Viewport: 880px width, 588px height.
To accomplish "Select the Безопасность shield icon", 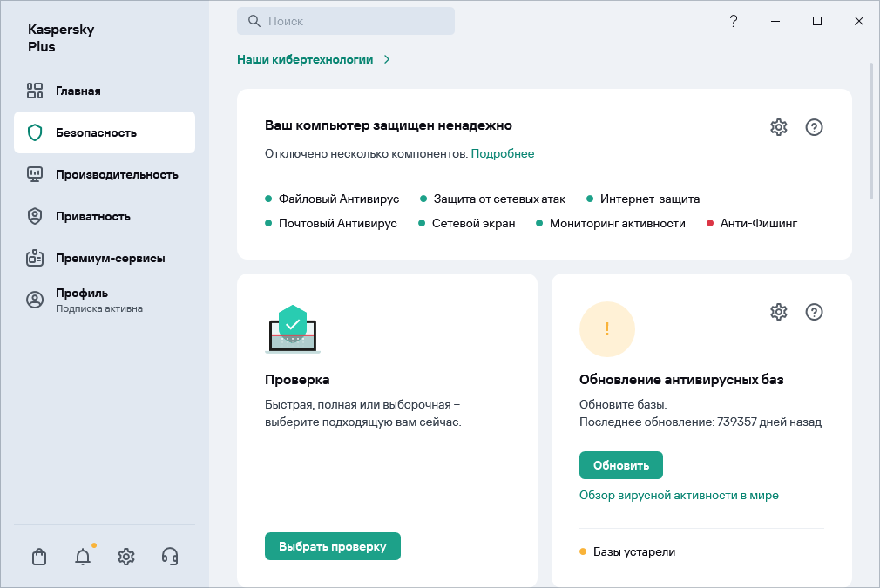I will point(35,132).
